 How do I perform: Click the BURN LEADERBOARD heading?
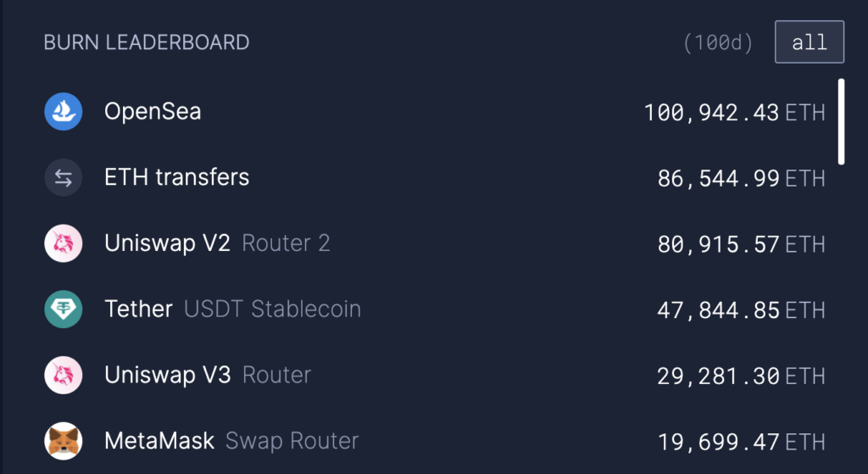pos(146,42)
